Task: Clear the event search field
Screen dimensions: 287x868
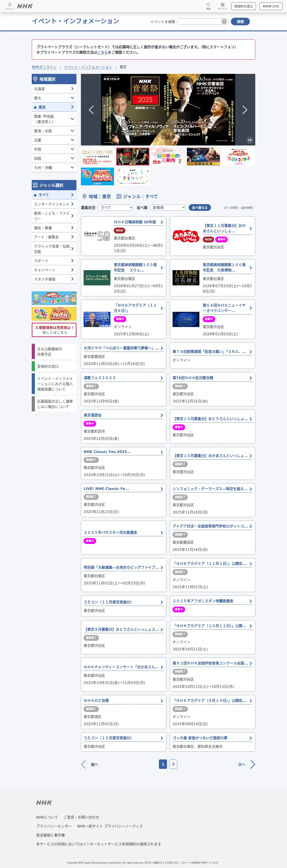Action: point(224,21)
